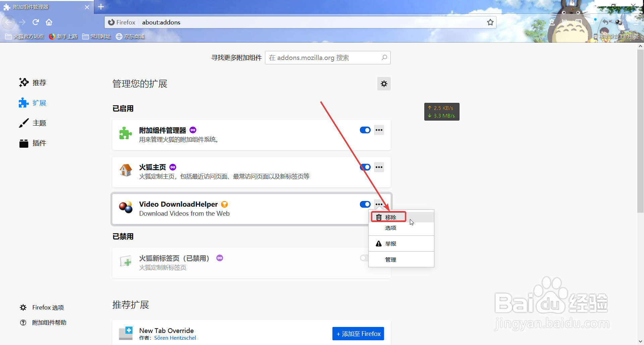Click the New Tab Override extension icon

pos(126,333)
